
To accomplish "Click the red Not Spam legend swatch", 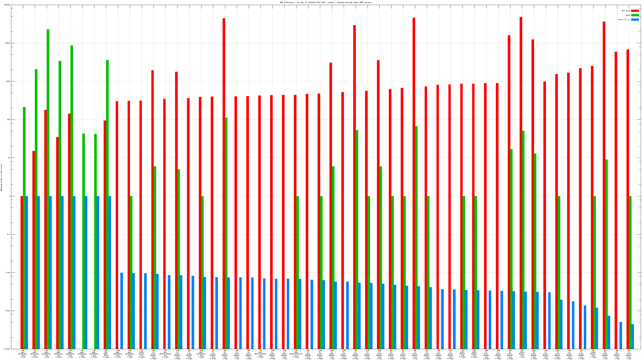I will (635, 11).
